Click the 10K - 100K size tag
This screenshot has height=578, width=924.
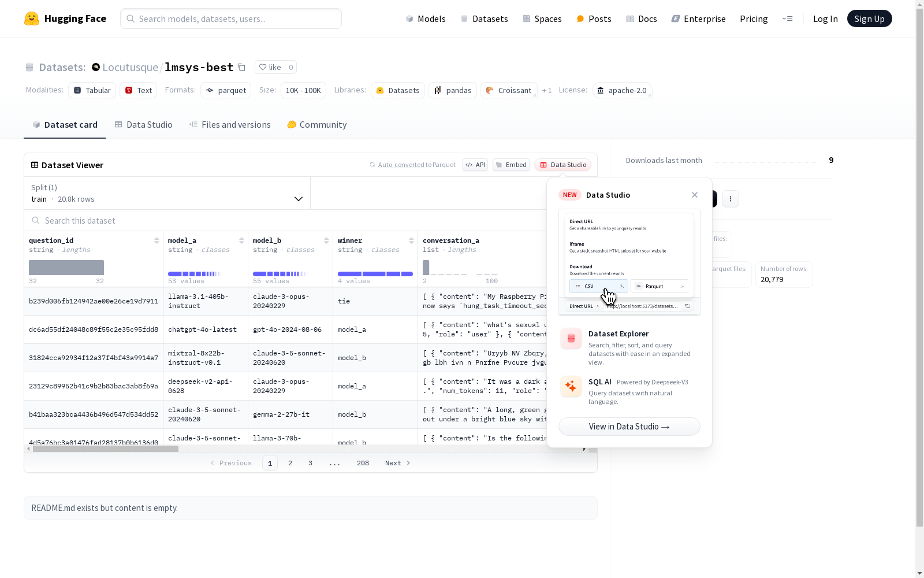point(303,90)
